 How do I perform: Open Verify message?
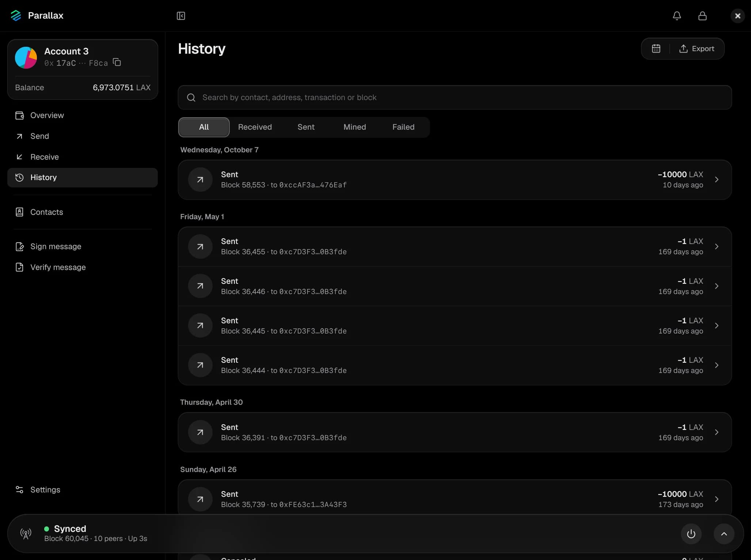(83, 267)
